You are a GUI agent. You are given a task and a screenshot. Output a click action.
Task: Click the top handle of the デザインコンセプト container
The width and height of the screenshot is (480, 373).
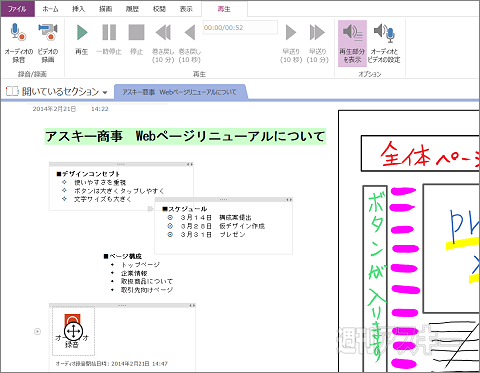[121, 164]
